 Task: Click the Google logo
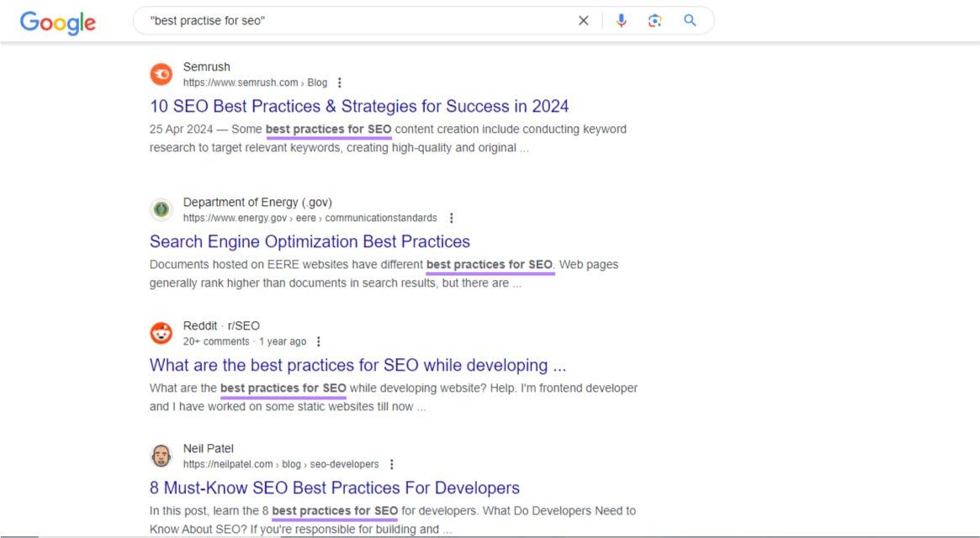point(57,22)
